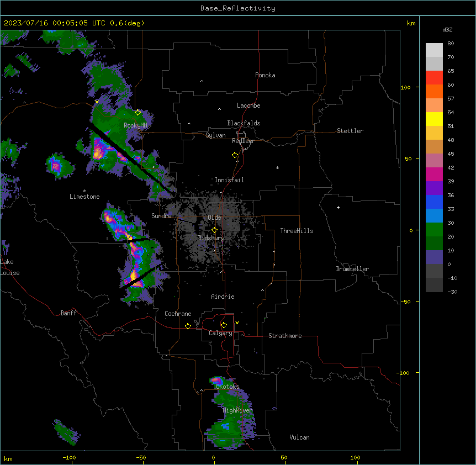The width and height of the screenshot is (476, 465).
Task: Click the ThreeHills label
Action: point(297,231)
